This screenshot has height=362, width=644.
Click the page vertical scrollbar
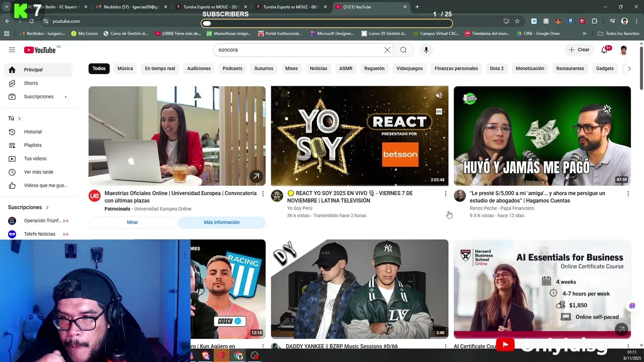[641, 68]
